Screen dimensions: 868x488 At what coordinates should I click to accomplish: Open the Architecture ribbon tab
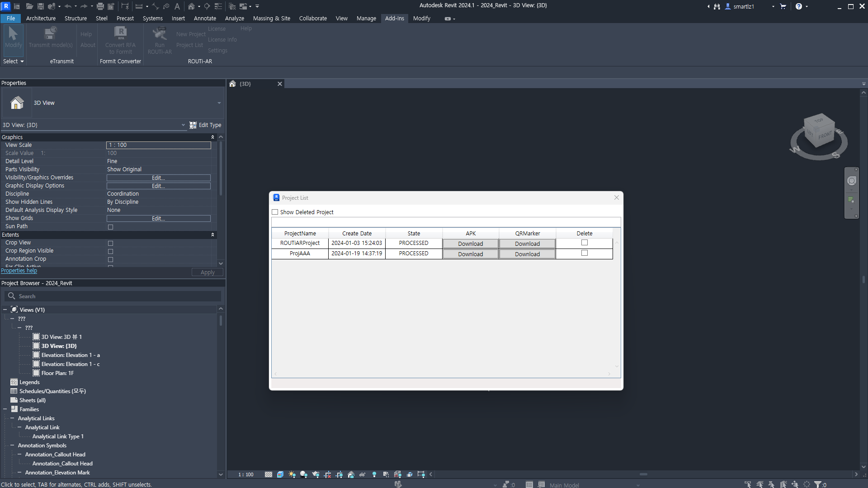tap(41, 19)
